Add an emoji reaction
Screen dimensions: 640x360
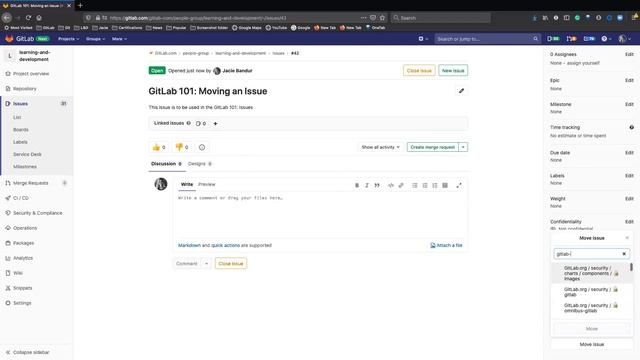click(202, 147)
